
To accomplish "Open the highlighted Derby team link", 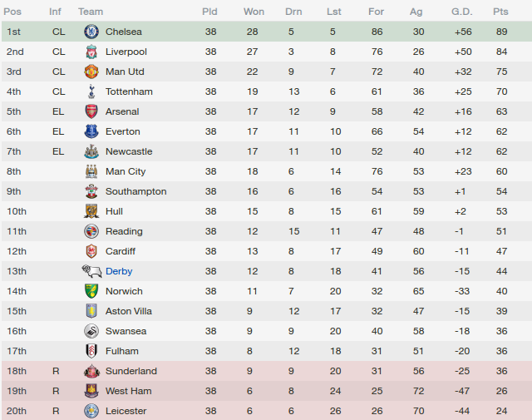I will pyautogui.click(x=119, y=271).
